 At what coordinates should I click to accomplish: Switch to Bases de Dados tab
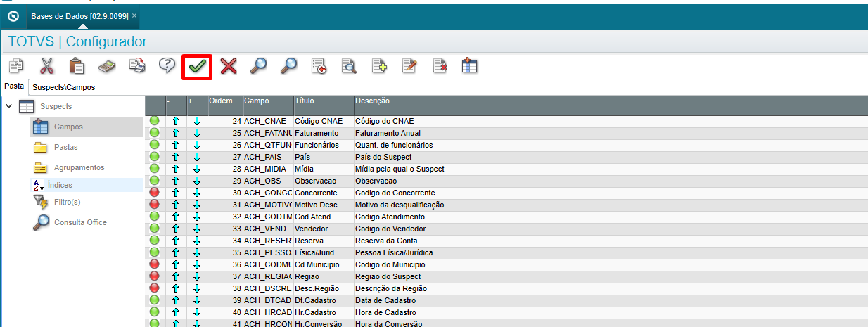(79, 15)
